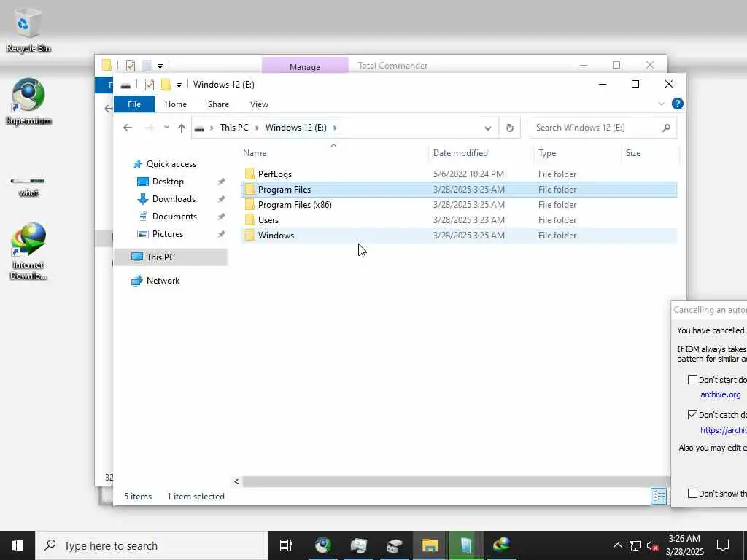Viewport: 747px width, 560px height.
Task: Open Explorer Help icon
Action: 678,104
